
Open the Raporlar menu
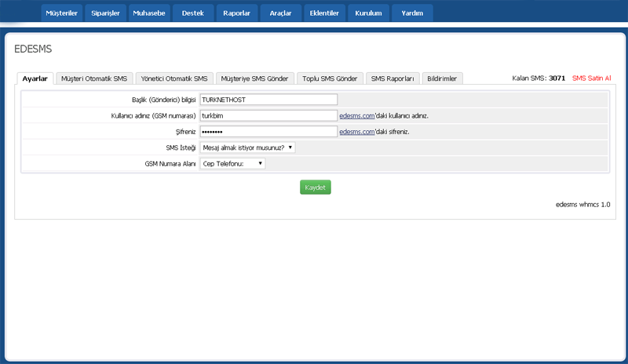tap(236, 13)
